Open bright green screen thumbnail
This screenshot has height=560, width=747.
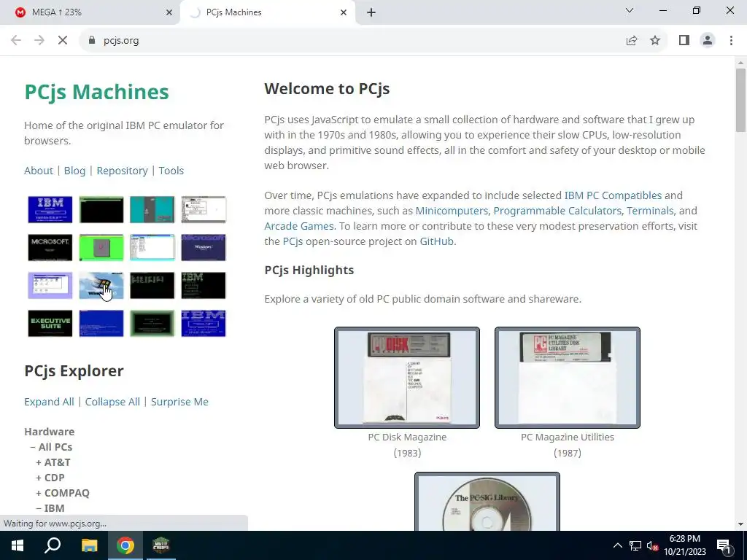(x=101, y=248)
